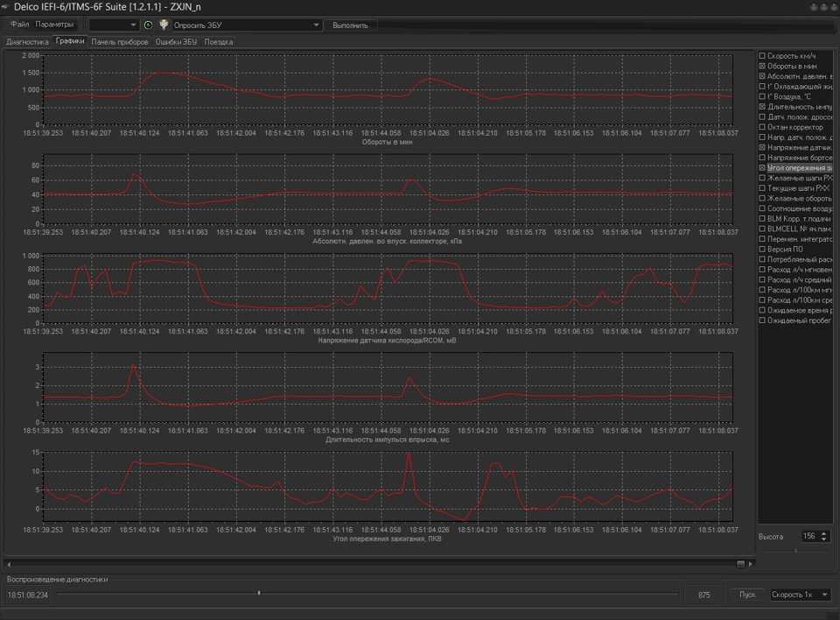Enable BLMCELL № яч.пам. checkbox
The width and height of the screenshot is (840, 620).
[762, 229]
